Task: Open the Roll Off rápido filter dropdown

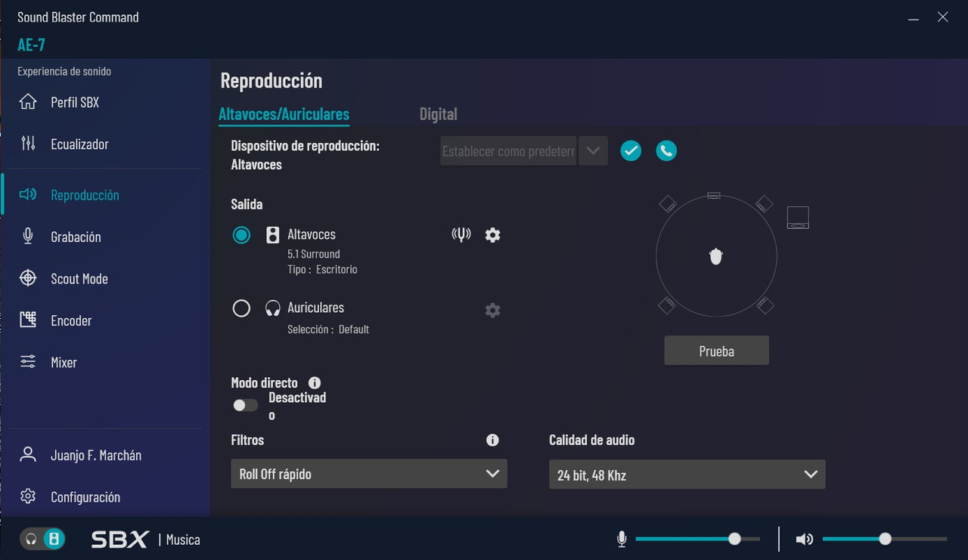Action: click(368, 474)
